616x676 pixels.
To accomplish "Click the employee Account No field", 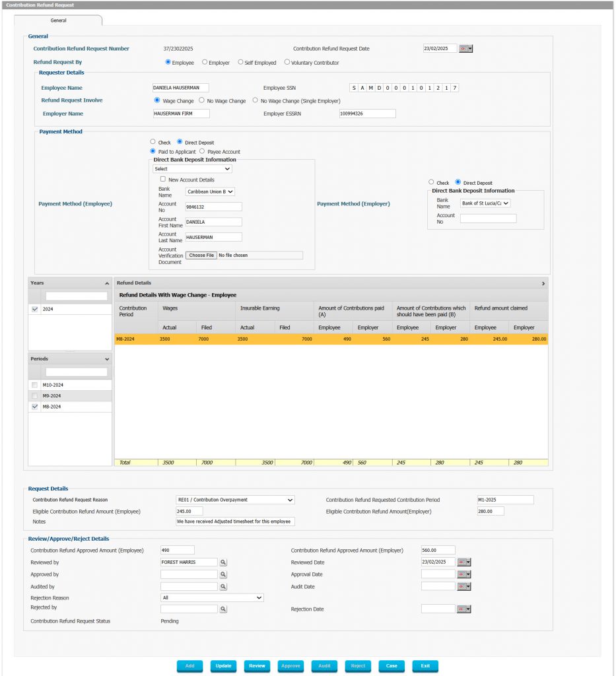I will 213,207.
